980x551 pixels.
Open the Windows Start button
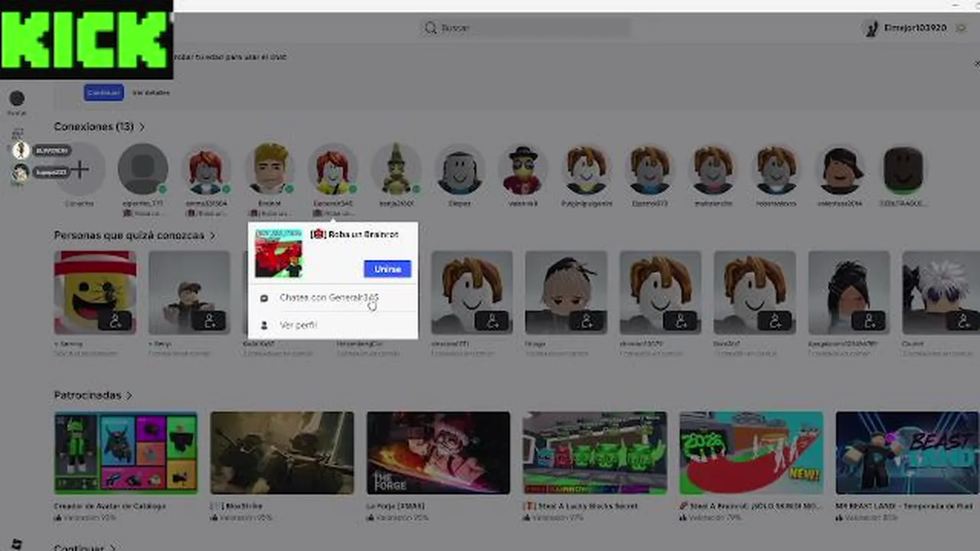tap(17, 544)
